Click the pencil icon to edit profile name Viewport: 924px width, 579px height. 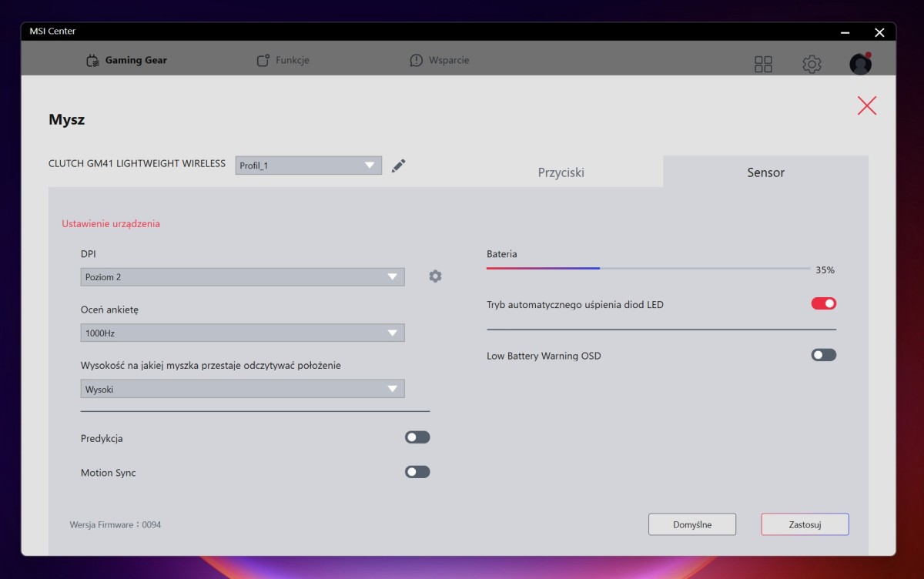(398, 166)
